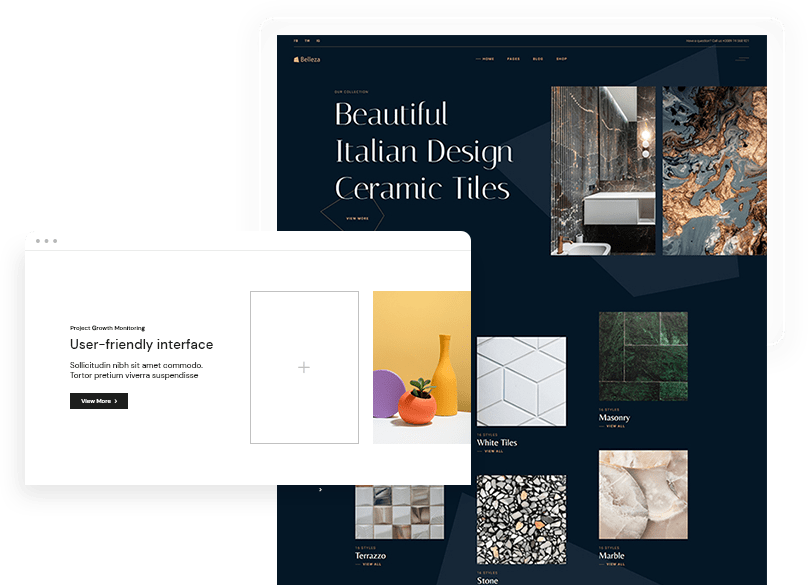Click the hamburger menu lines at top right
This screenshot has height=585, width=808.
pyautogui.click(x=742, y=59)
